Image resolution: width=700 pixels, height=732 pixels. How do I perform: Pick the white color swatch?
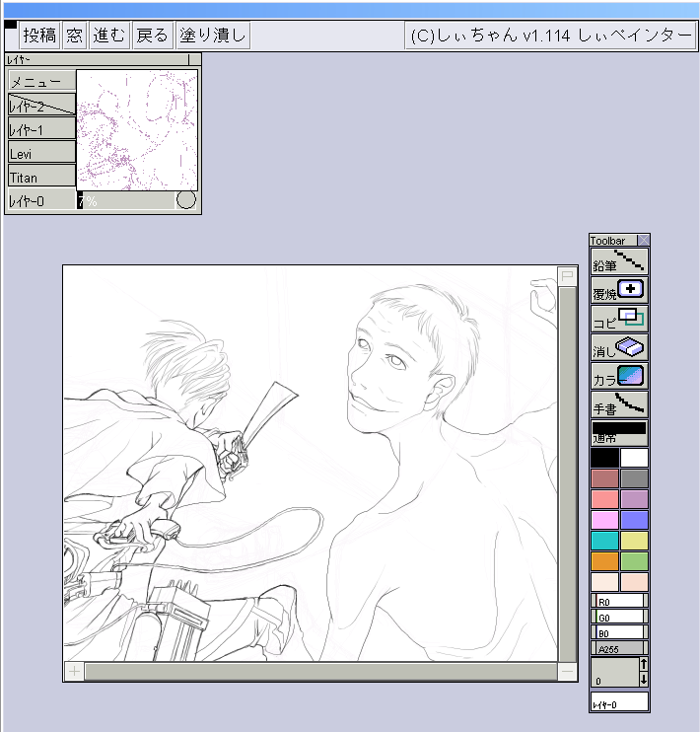pos(634,458)
